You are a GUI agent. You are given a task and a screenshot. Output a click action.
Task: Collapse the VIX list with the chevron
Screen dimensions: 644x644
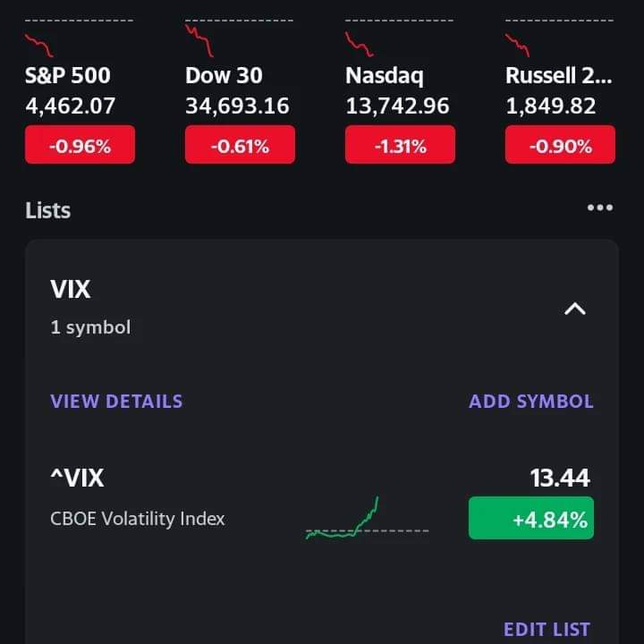point(575,309)
